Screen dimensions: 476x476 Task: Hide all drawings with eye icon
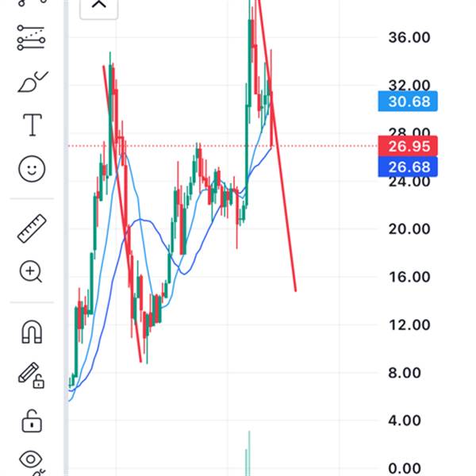(31, 462)
